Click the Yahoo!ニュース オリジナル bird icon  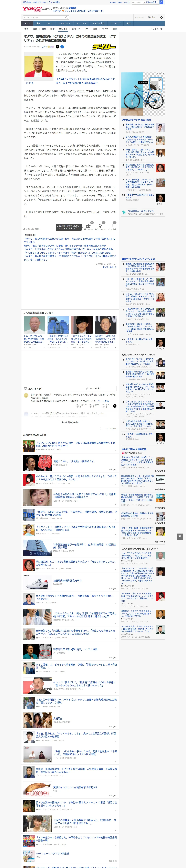pos(124,212)
